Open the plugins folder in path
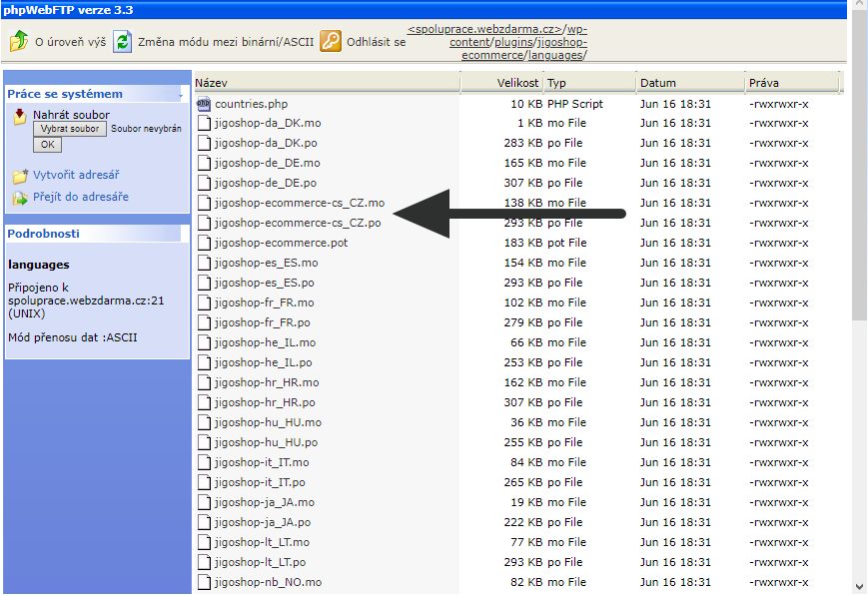This screenshot has width=868, height=596. click(514, 42)
